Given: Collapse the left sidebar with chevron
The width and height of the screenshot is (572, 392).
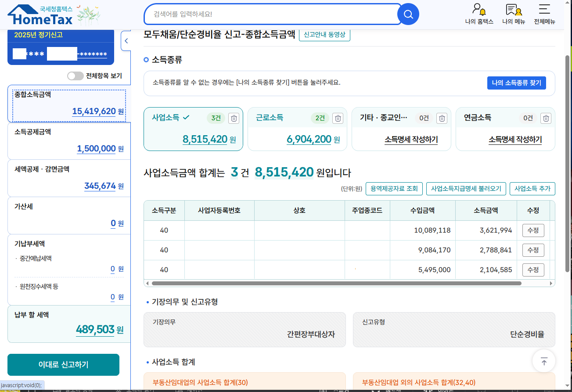Looking at the screenshot, I should pyautogui.click(x=126, y=41).
